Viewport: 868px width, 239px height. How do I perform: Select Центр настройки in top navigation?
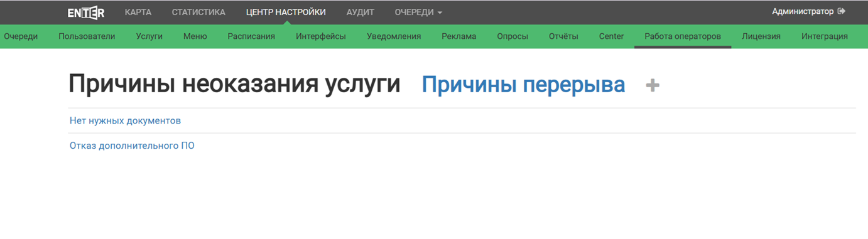(286, 12)
